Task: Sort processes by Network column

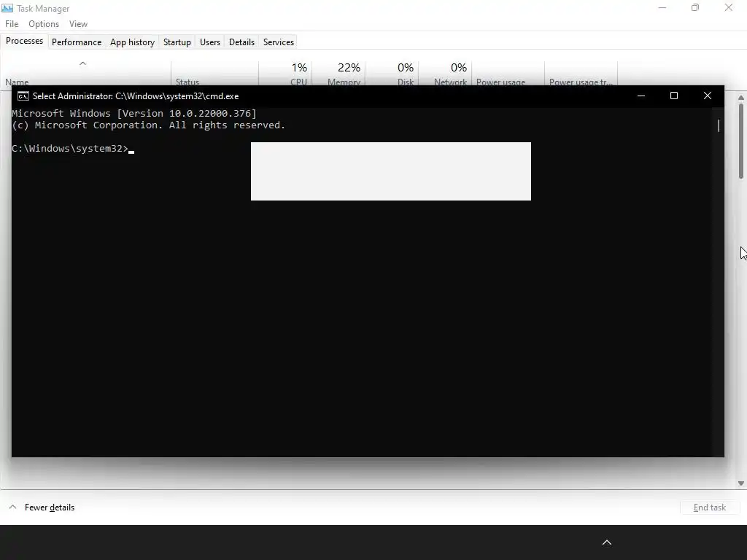Action: 445,74
